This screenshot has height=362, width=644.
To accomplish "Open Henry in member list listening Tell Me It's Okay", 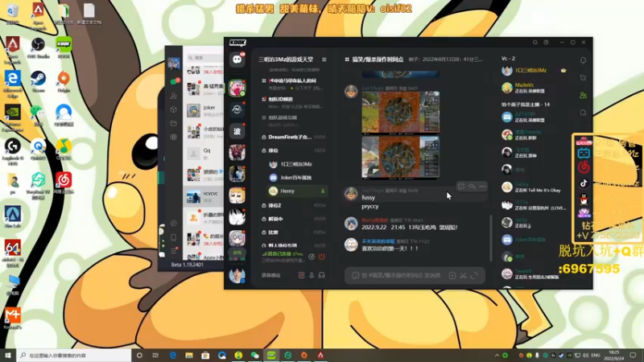I will (535, 187).
